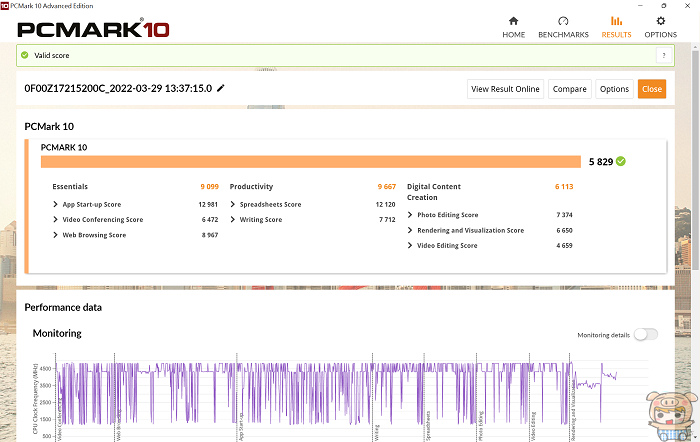Toggle the Monitoring details switch
Viewport: 700px width, 442px height.
click(x=645, y=334)
